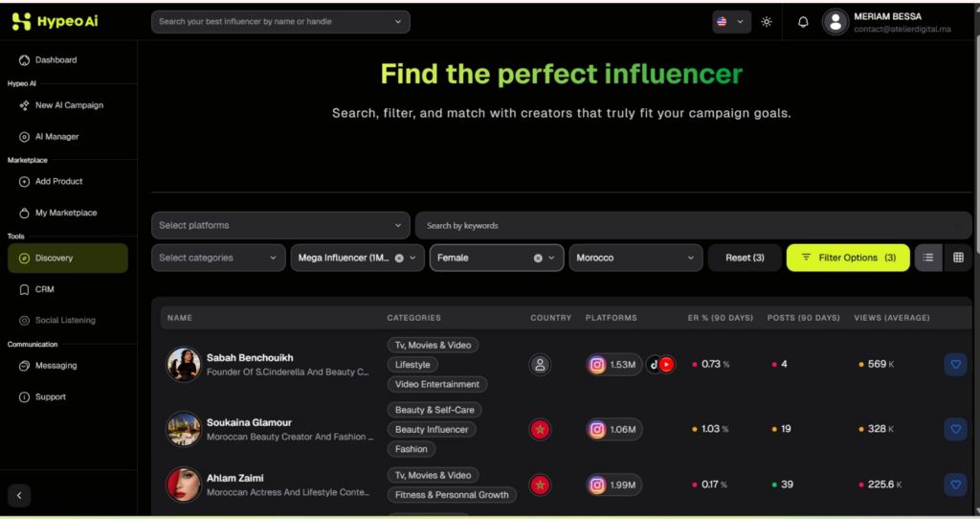Viewport: 980px width, 519px height.
Task: Click Soukaina's Instagram 1.06M badge
Action: (613, 430)
